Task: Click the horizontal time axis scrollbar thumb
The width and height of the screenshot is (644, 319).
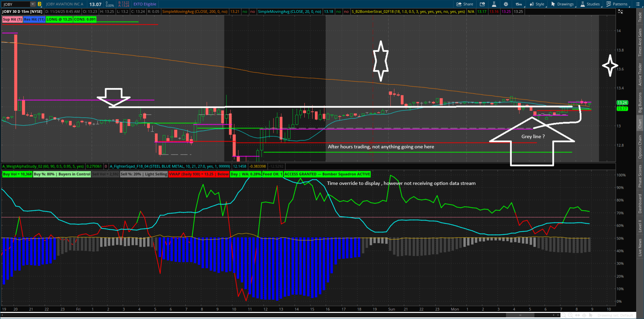Action: pos(520,315)
